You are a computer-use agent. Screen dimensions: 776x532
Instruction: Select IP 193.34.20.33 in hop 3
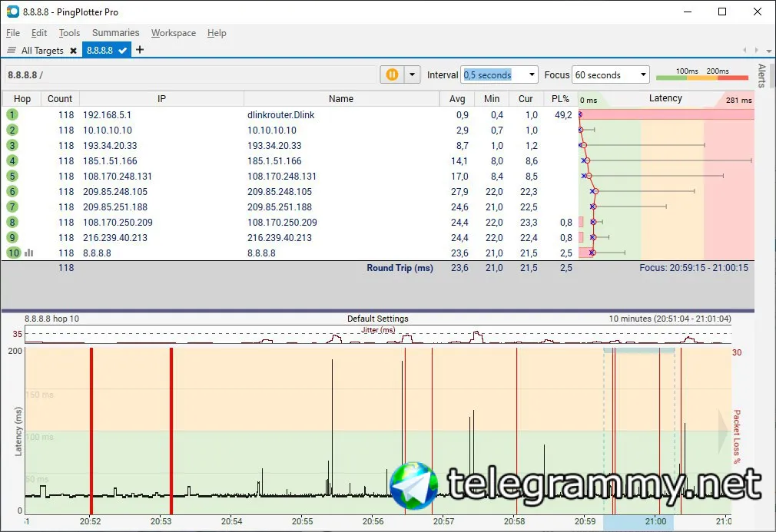pos(110,145)
